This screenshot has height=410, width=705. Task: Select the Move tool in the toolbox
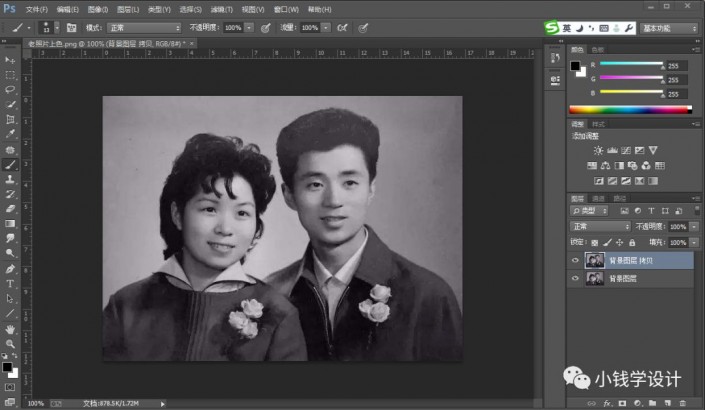click(x=10, y=59)
